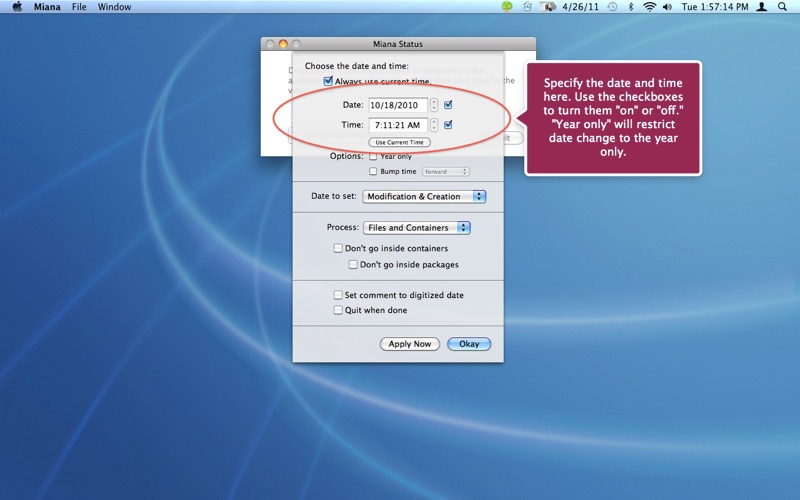800x500 pixels.
Task: Click the stepper next to Time field
Action: [x=434, y=125]
